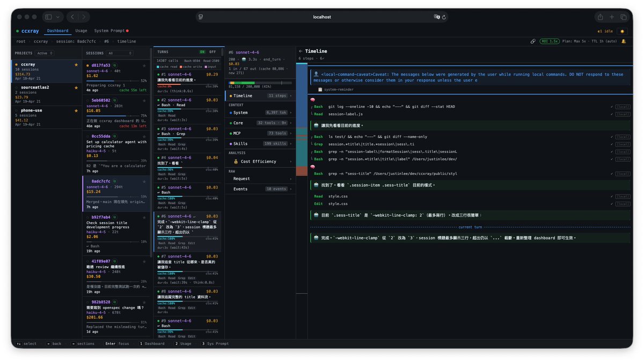The height and width of the screenshot is (362, 644).
Task: Click the ccxray logo title
Action: [30, 31]
